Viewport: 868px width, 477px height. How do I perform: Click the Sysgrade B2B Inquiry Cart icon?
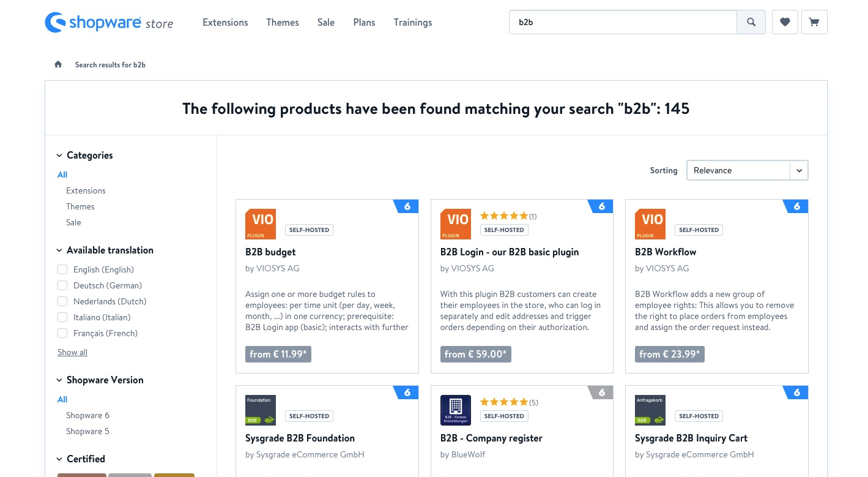(x=650, y=410)
